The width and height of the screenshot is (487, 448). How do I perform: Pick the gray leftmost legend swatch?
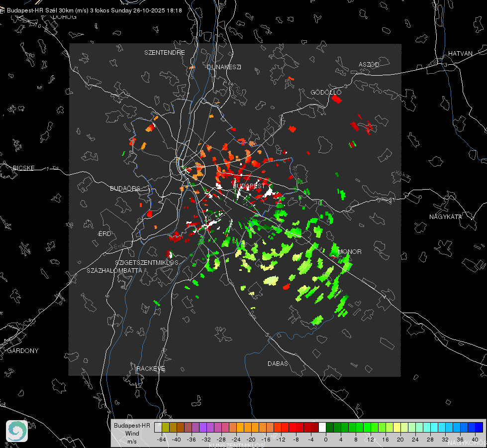click(158, 427)
